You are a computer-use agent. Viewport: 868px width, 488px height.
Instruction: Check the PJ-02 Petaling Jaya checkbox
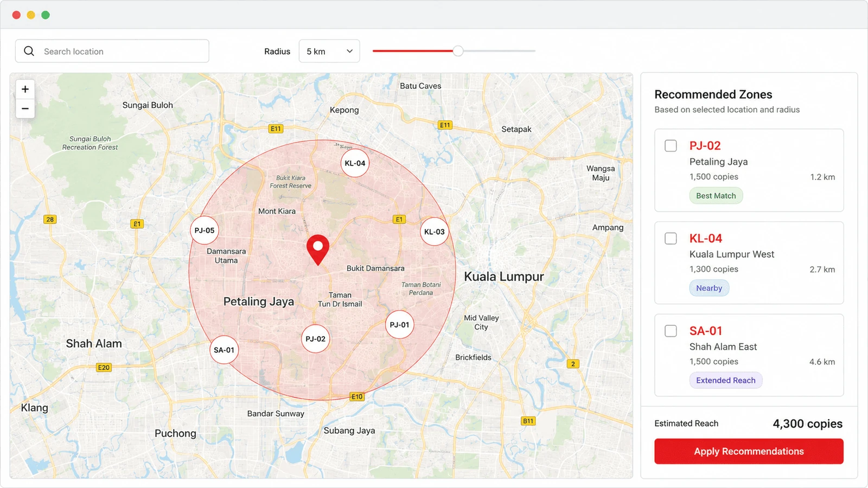pyautogui.click(x=671, y=146)
